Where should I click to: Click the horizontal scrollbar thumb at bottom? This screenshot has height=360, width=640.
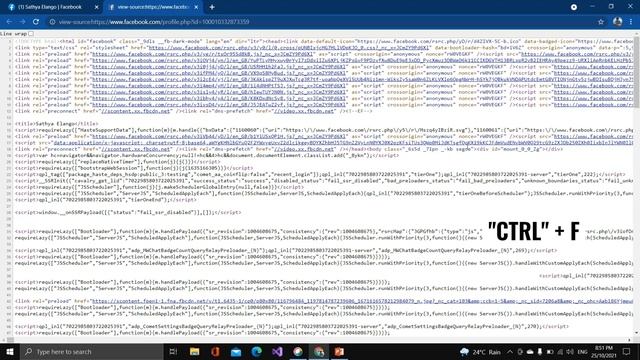[11, 340]
